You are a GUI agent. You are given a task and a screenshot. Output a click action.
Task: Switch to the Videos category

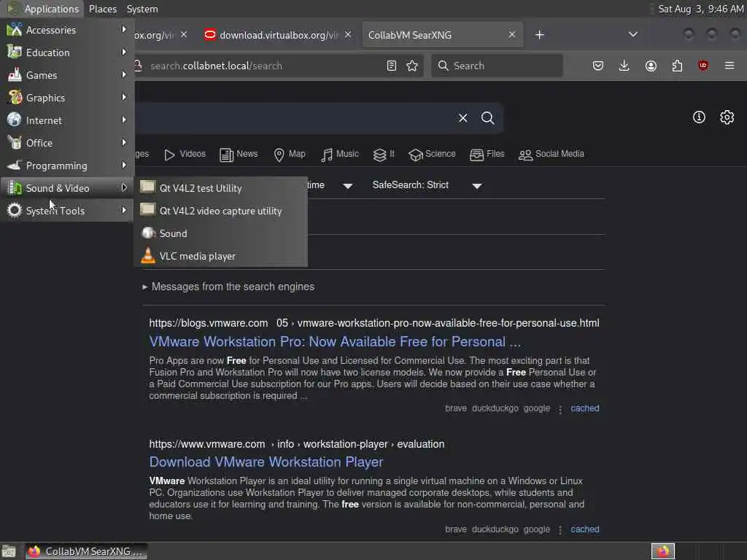coord(185,155)
